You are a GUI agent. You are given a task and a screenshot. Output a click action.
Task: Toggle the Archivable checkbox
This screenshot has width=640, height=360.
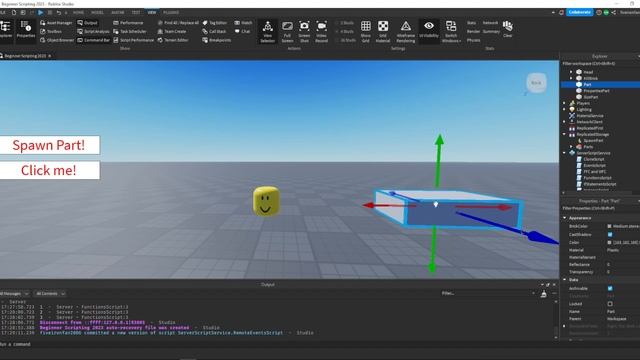tap(610, 288)
